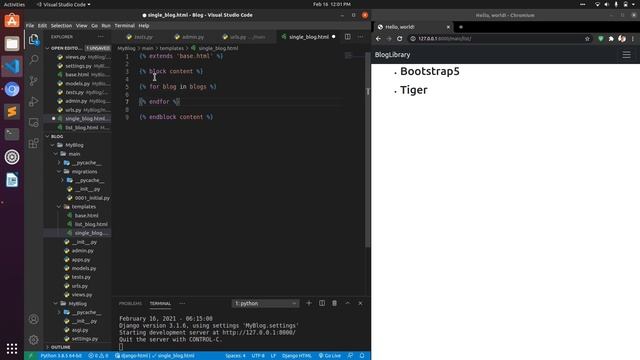The height and width of the screenshot is (360, 640).
Task: Open list_blog.html in templates folder
Action: click(91, 224)
